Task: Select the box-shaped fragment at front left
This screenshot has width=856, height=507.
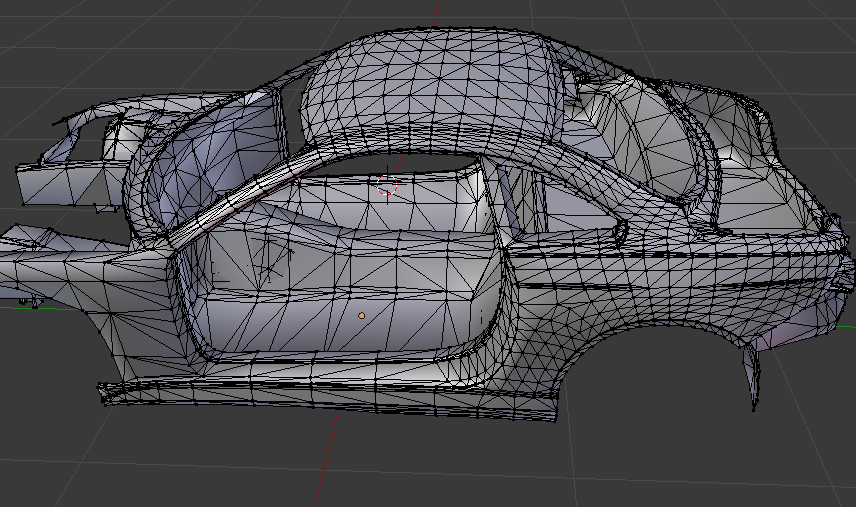Action: (60, 184)
